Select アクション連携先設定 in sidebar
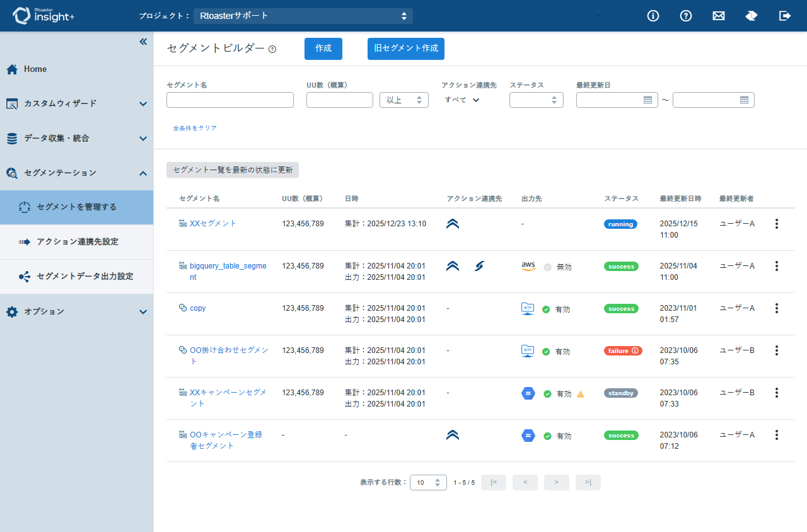This screenshot has height=532, width=807. pyautogui.click(x=76, y=242)
